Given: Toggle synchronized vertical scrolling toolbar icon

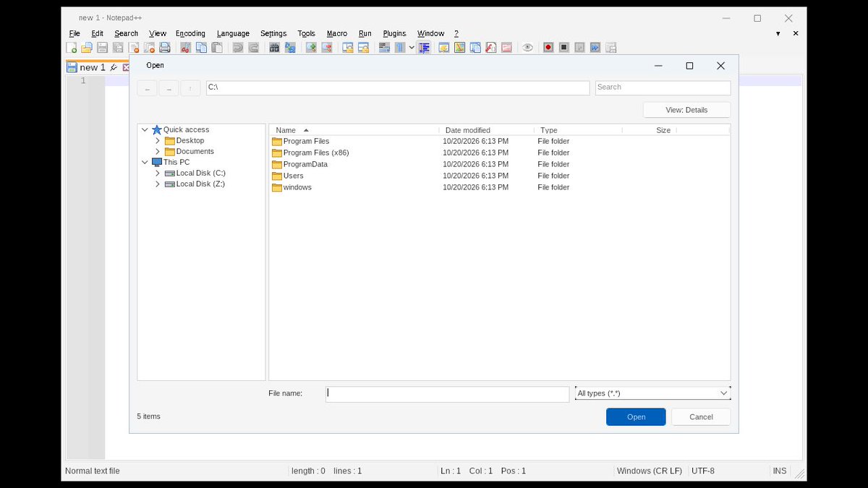Looking at the screenshot, I should 348,48.
